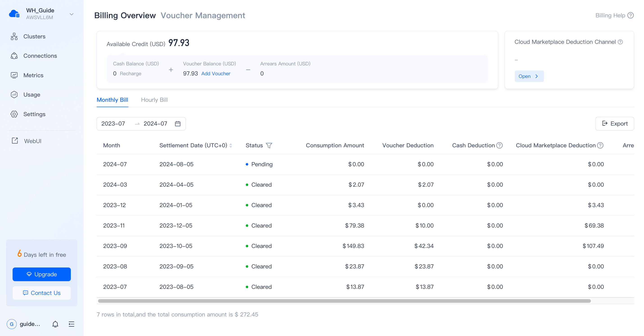Click the Cash Deduction help icon
The width and height of the screenshot is (644, 336).
(x=499, y=145)
